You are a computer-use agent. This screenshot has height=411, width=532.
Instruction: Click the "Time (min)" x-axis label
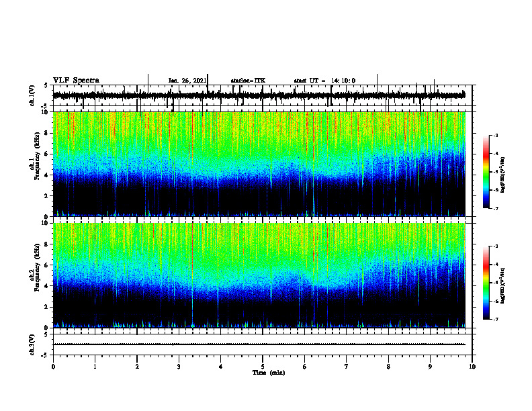269,373
